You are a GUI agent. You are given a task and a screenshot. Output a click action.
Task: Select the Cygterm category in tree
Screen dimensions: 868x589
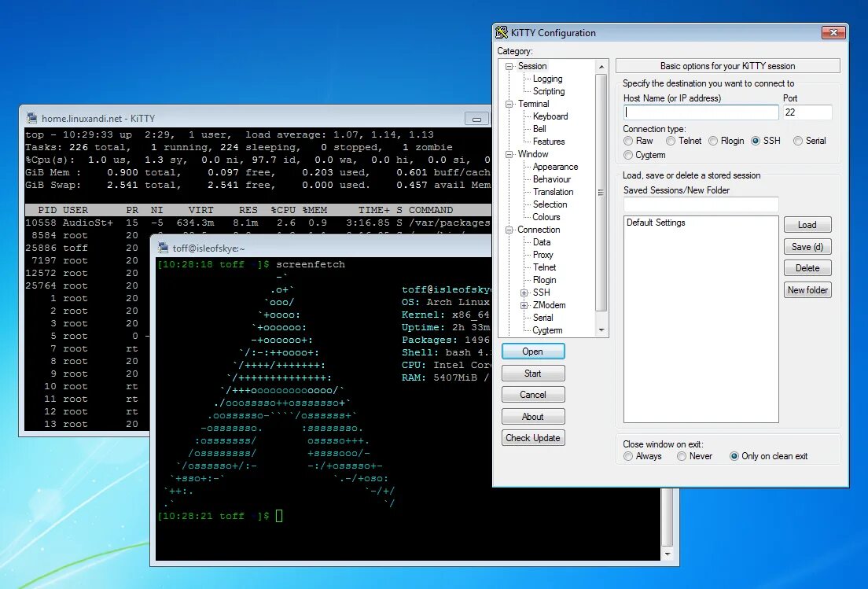click(547, 330)
